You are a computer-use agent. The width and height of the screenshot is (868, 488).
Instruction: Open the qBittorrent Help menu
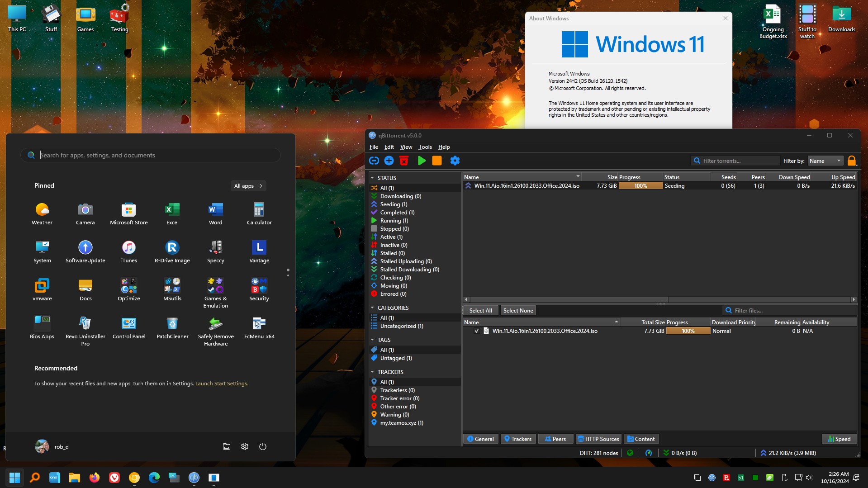444,147
